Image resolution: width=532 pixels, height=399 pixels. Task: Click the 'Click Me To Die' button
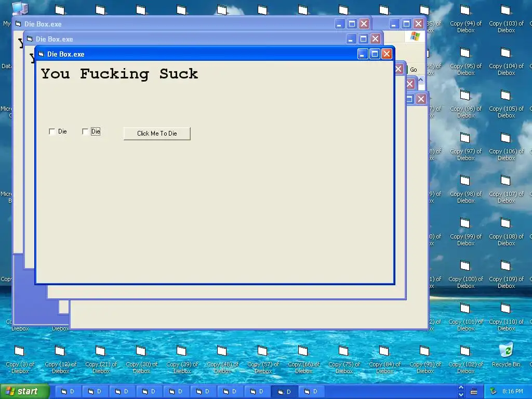157,134
